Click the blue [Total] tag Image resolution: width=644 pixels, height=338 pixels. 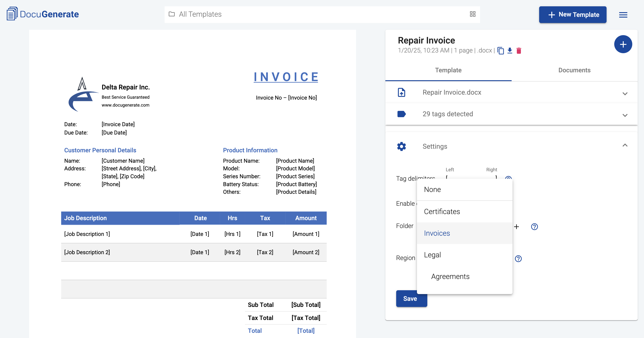(306, 331)
